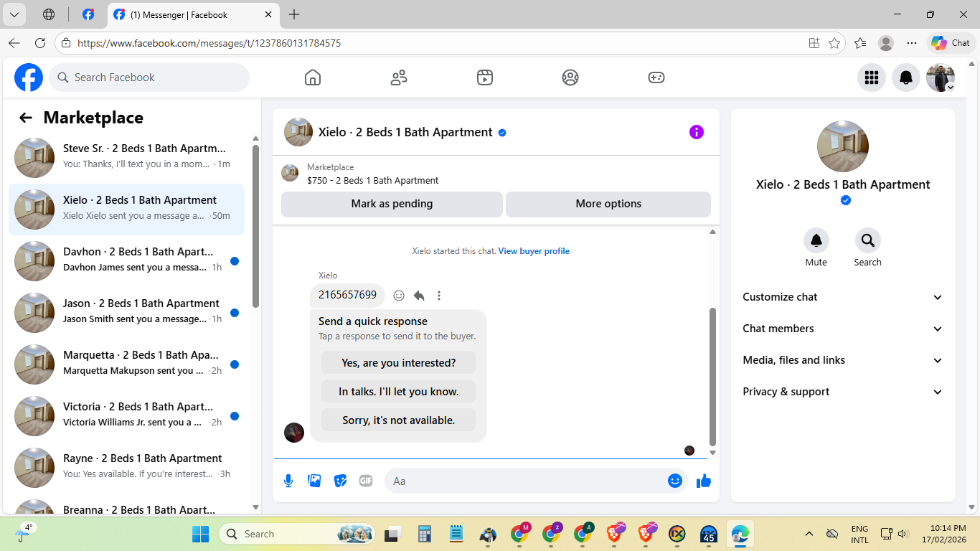The width and height of the screenshot is (980, 551).
Task: Open Windows Start button
Action: point(200,534)
